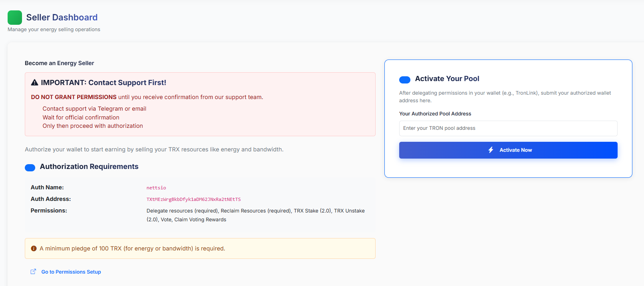Click the warning triangle icon in the alert

point(35,83)
